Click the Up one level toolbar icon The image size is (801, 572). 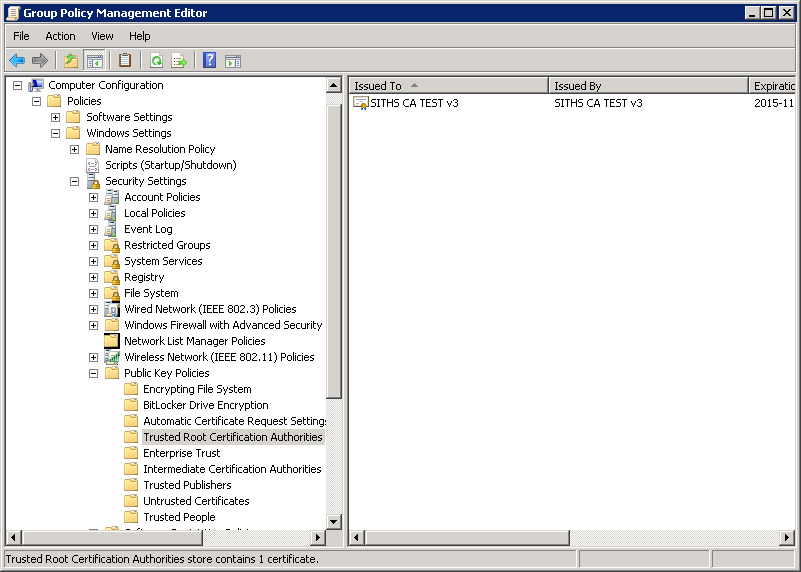(71, 61)
